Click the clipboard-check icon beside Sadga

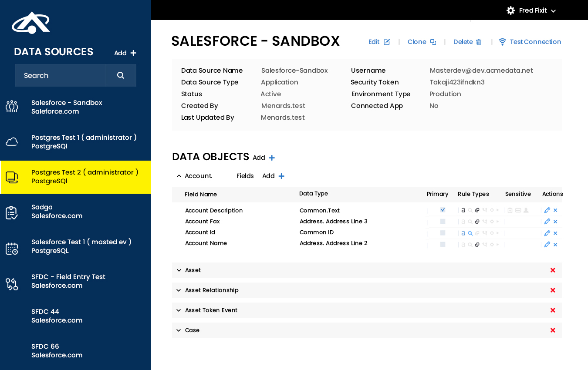pos(12,213)
